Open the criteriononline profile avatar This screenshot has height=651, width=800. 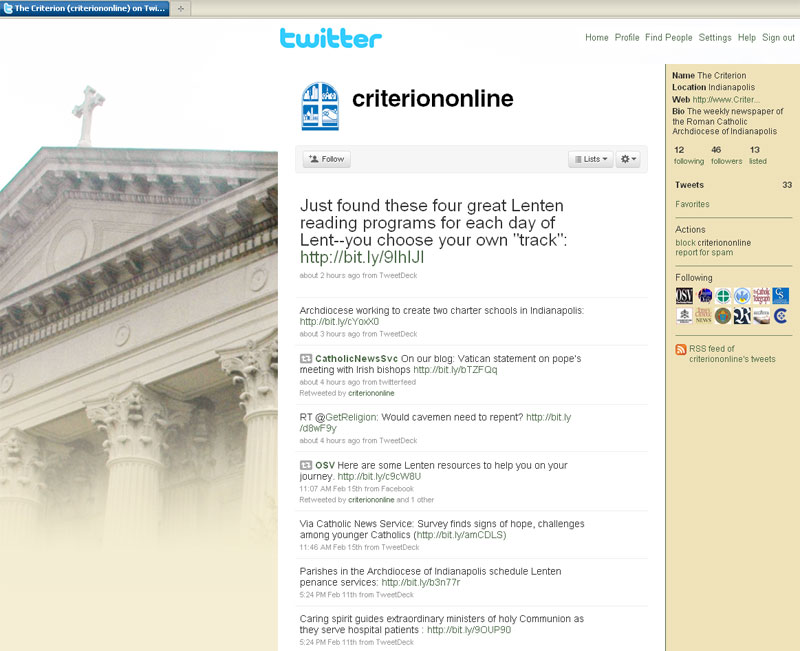[x=320, y=106]
